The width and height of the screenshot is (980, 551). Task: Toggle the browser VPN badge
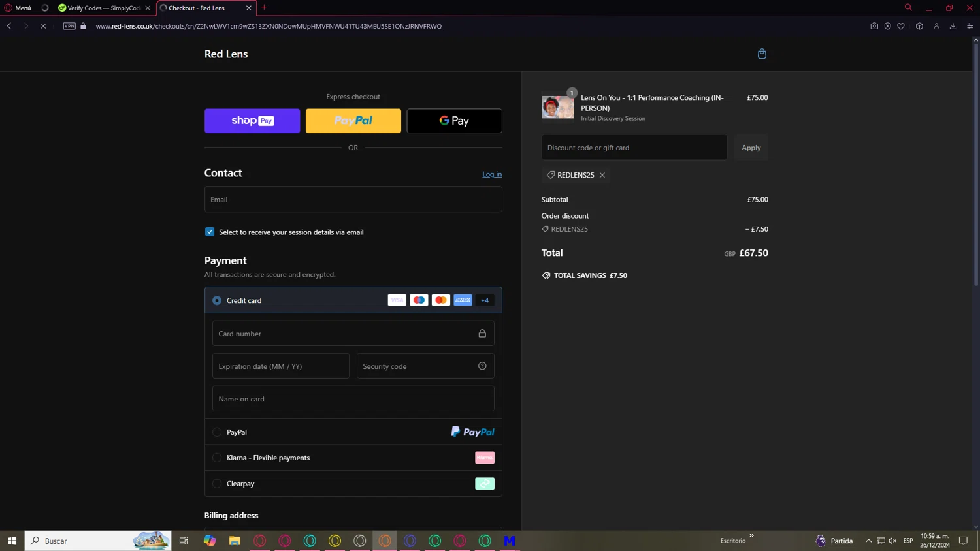[x=69, y=26]
